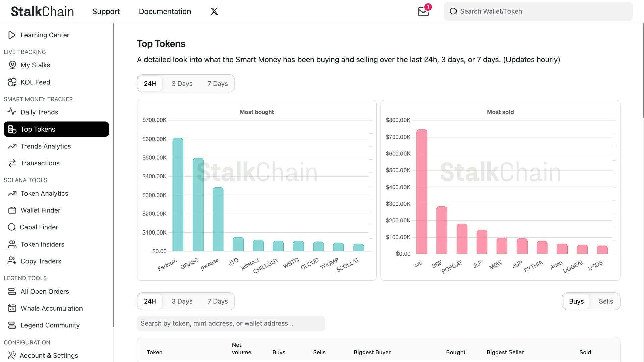Click the Bought column header
The height and width of the screenshot is (362, 644).
(x=455, y=352)
